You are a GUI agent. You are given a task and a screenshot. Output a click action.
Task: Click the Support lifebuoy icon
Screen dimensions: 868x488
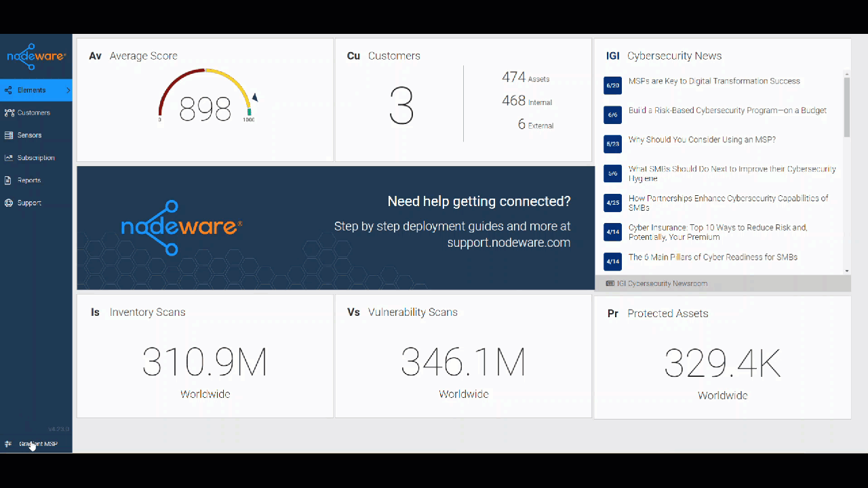tap(8, 203)
